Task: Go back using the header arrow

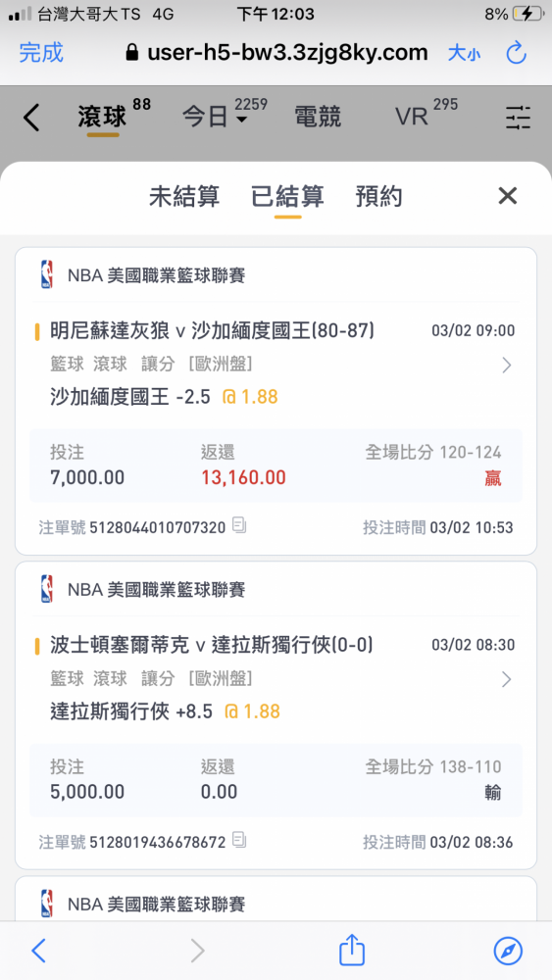Action: click(31, 118)
